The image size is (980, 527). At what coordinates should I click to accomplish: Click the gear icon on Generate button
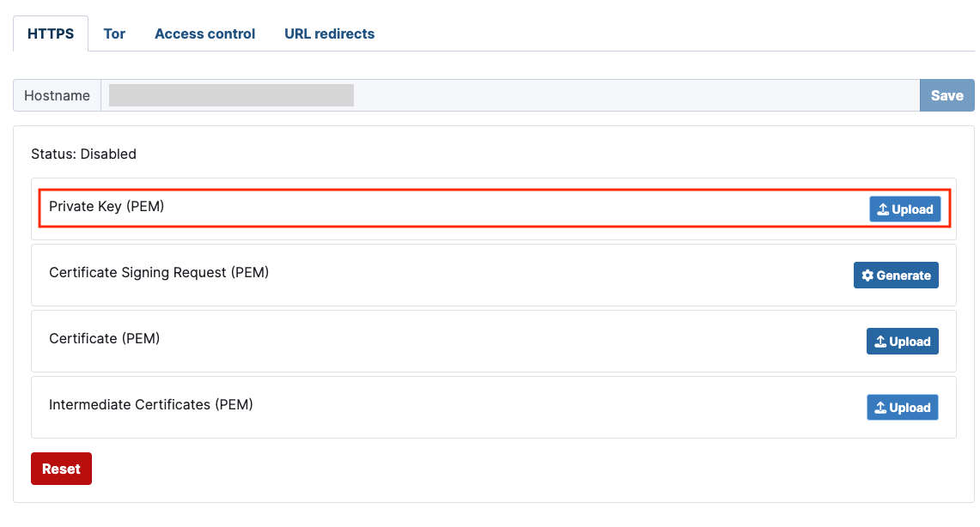pos(867,275)
